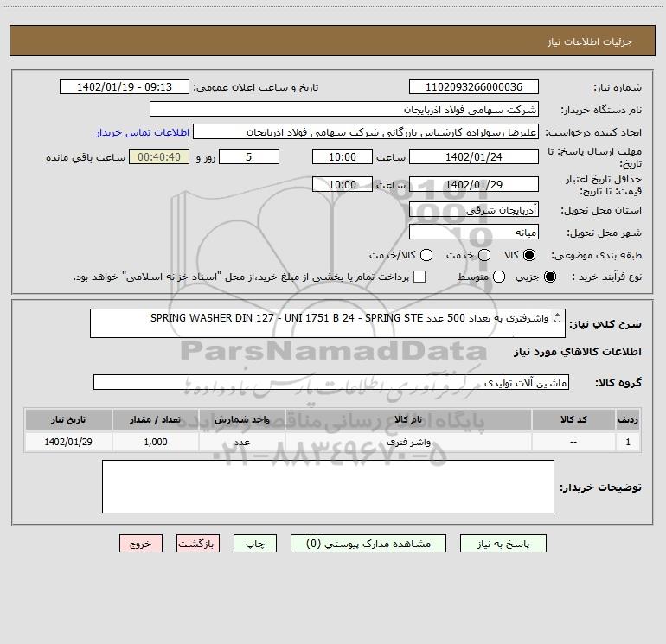The width and height of the screenshot is (666, 644).
Task: Click the 1402/01/24 response deadline date field
Action: click(x=474, y=156)
